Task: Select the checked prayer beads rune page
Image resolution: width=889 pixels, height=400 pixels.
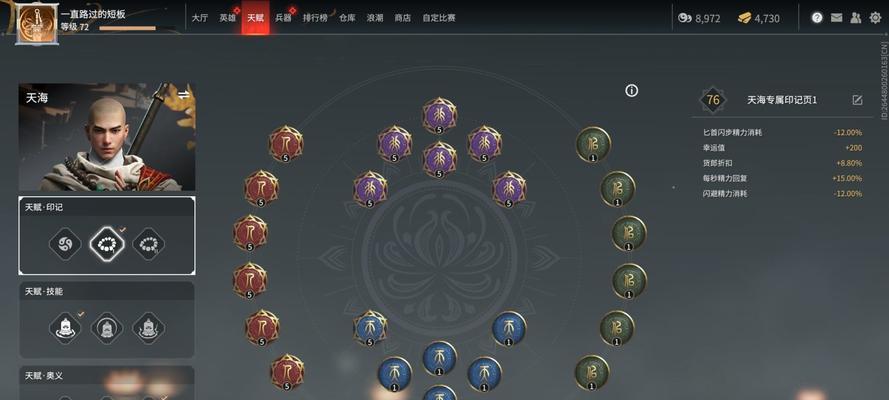Action: click(107, 244)
